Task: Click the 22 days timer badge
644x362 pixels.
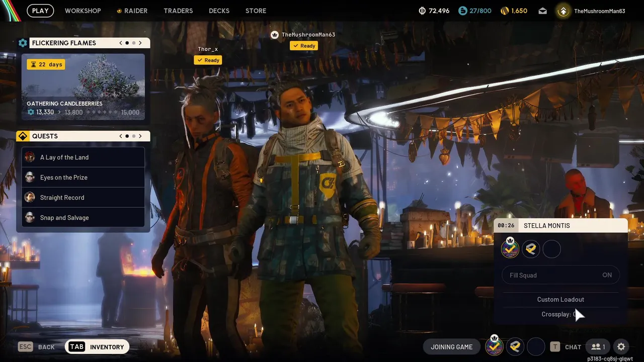Action: [46, 64]
